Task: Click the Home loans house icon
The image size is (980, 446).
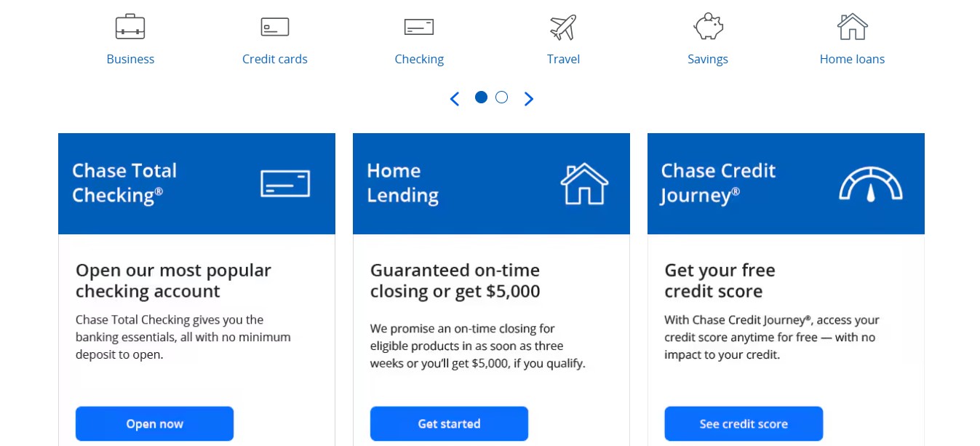Action: [x=852, y=27]
